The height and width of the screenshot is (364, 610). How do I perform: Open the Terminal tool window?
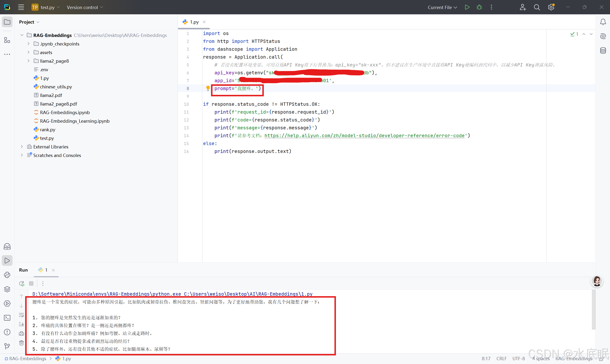coord(7,318)
